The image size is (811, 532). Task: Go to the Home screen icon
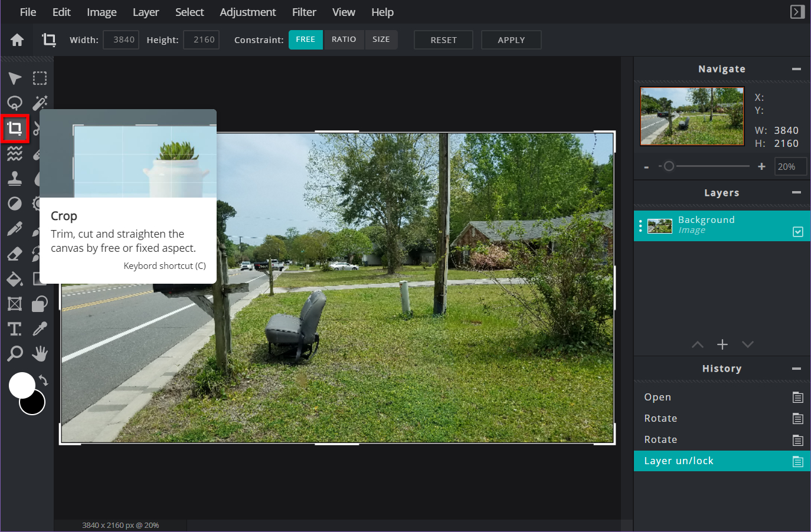(17, 40)
